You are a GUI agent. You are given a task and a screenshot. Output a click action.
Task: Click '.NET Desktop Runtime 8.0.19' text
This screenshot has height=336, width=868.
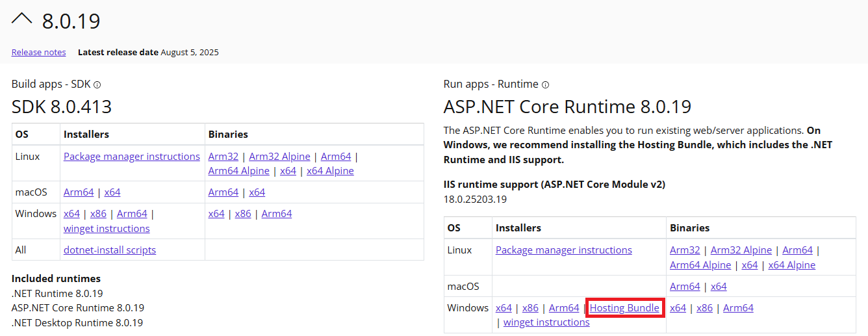77,323
